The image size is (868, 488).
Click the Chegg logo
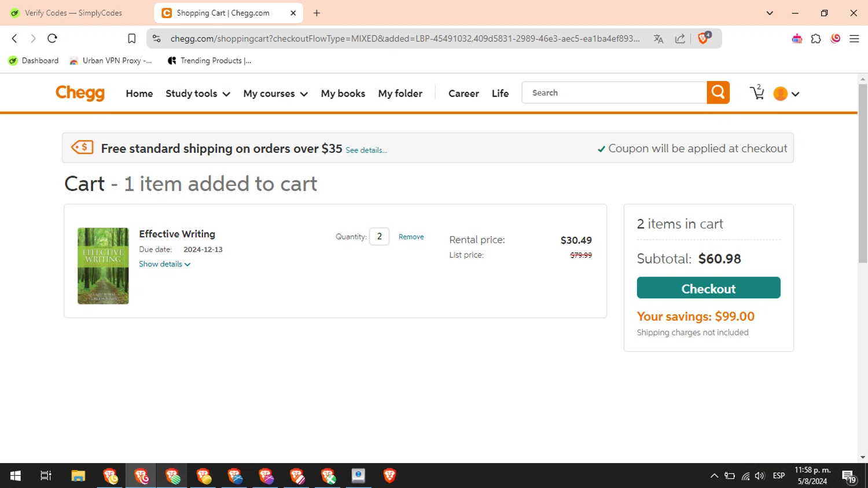pyautogui.click(x=80, y=93)
